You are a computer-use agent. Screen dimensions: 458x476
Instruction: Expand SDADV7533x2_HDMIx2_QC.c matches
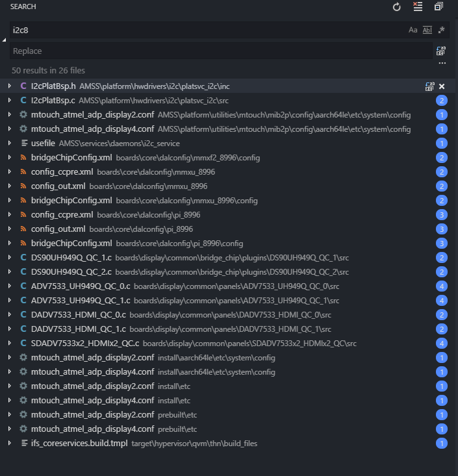9,343
